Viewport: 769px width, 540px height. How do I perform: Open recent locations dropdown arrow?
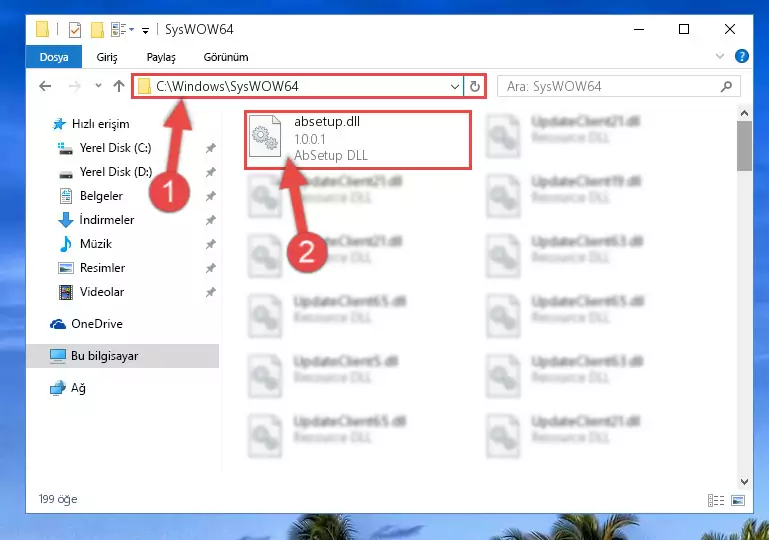(98, 86)
